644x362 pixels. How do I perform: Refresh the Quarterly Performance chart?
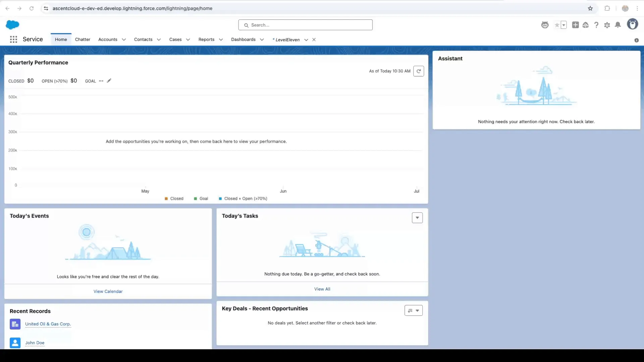tap(419, 71)
